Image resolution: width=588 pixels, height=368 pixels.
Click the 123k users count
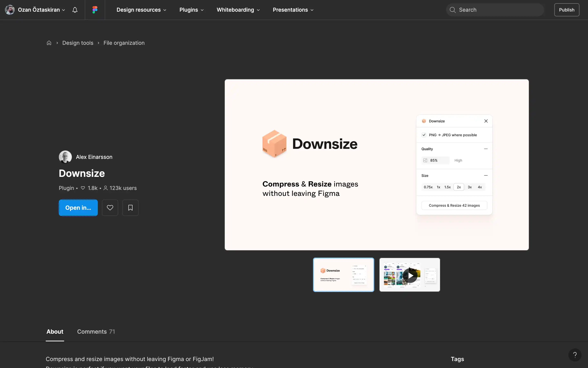point(120,188)
